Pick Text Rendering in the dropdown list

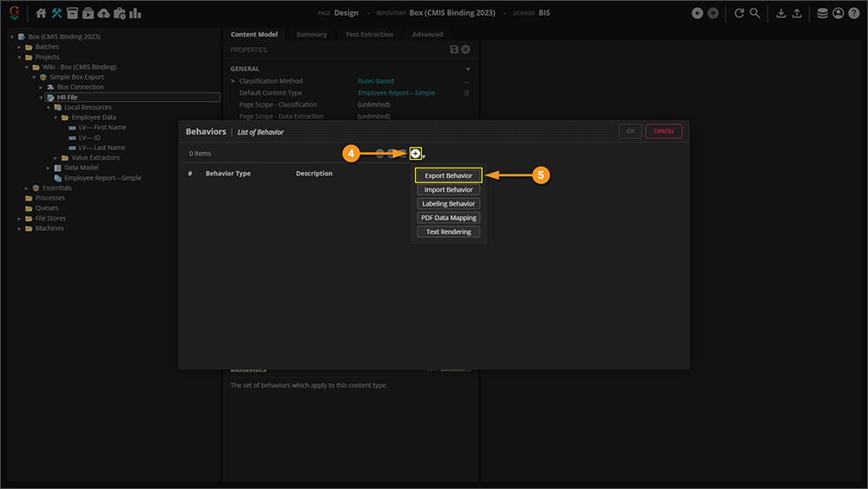pos(448,232)
